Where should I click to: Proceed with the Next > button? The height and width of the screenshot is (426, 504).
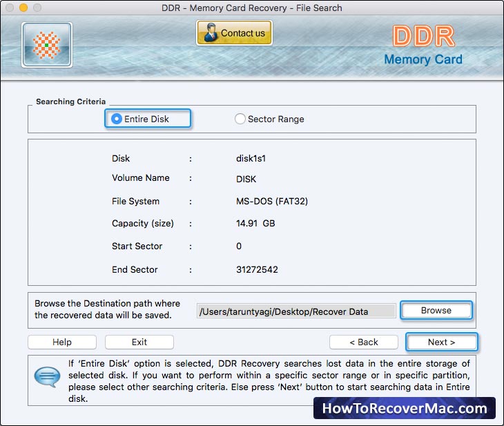[x=442, y=342]
